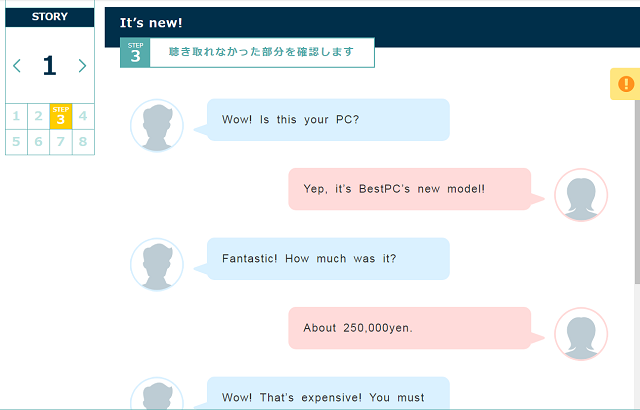Click the male avatar beside "Fantastic! How much was it?"

tap(157, 264)
